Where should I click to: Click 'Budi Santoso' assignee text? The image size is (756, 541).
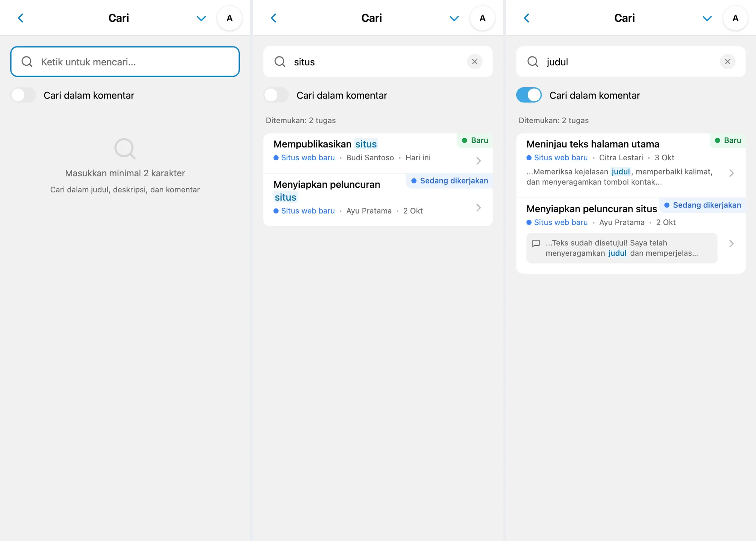pyautogui.click(x=370, y=157)
